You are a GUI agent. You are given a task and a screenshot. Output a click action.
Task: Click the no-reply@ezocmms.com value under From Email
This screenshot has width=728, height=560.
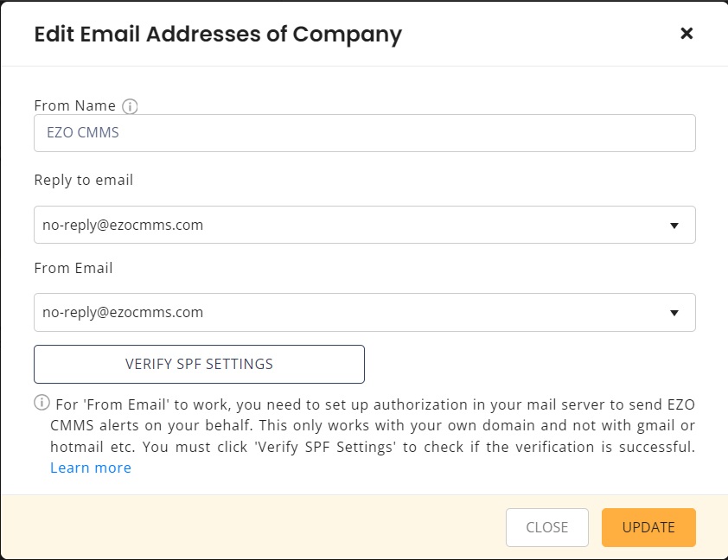coord(123,313)
